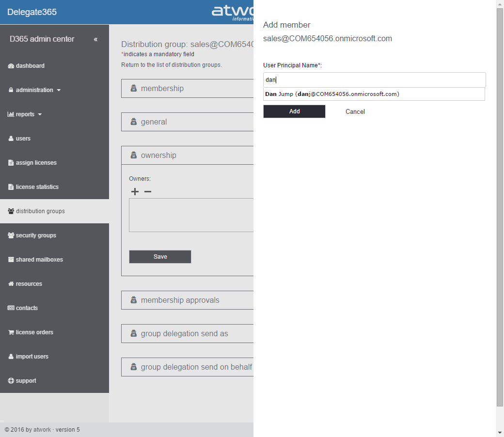The image size is (504, 437).
Task: Expand the membership approvals section
Action: pos(188,300)
